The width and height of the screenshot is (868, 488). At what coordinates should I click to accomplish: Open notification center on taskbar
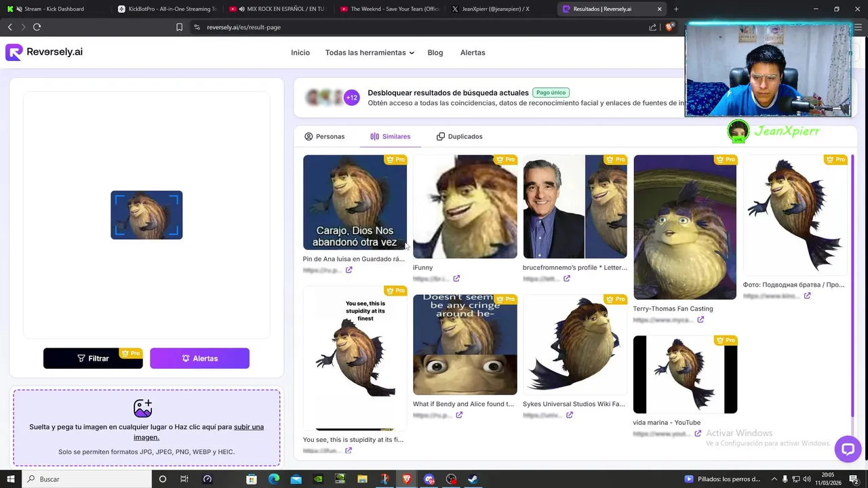coord(854,479)
